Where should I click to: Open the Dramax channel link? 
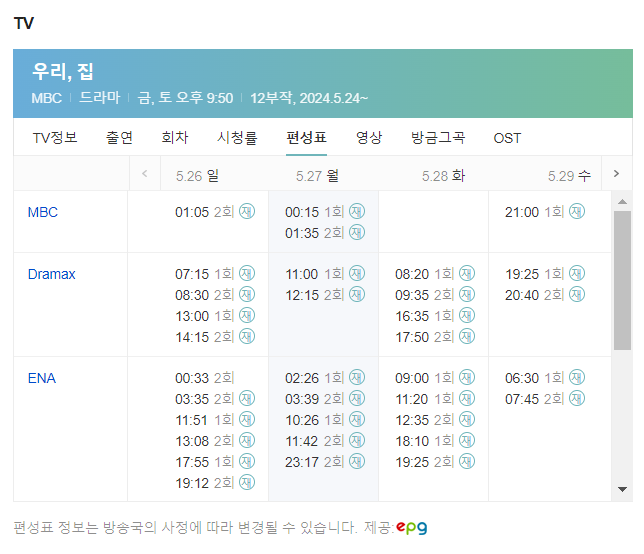pyautogui.click(x=52, y=274)
